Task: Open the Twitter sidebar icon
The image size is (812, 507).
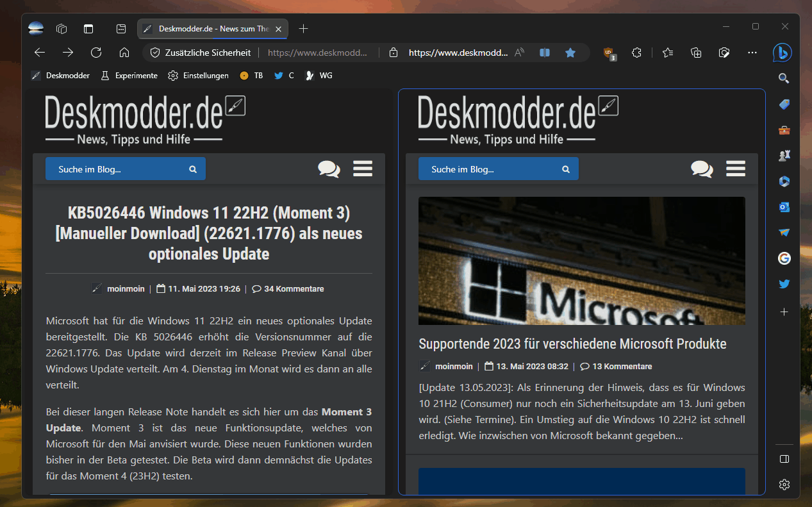Action: (x=784, y=284)
